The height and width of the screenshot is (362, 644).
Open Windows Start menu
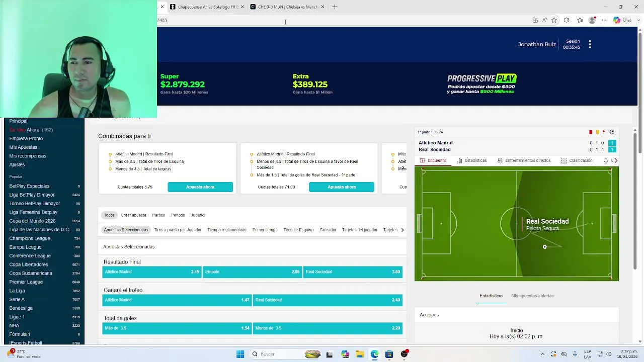point(240,354)
